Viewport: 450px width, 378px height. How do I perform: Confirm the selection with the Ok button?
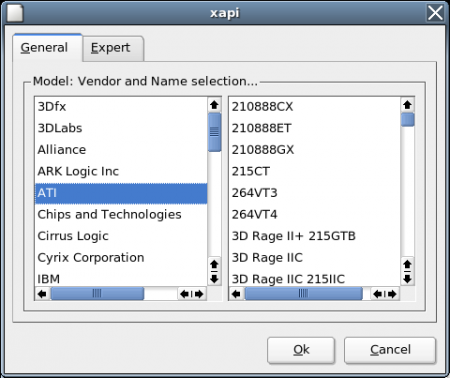point(301,350)
